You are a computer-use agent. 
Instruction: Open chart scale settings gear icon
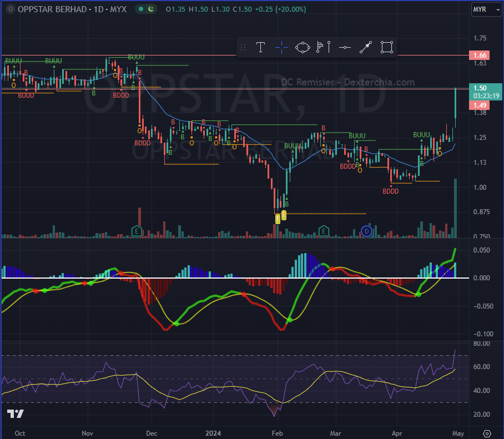[487, 433]
